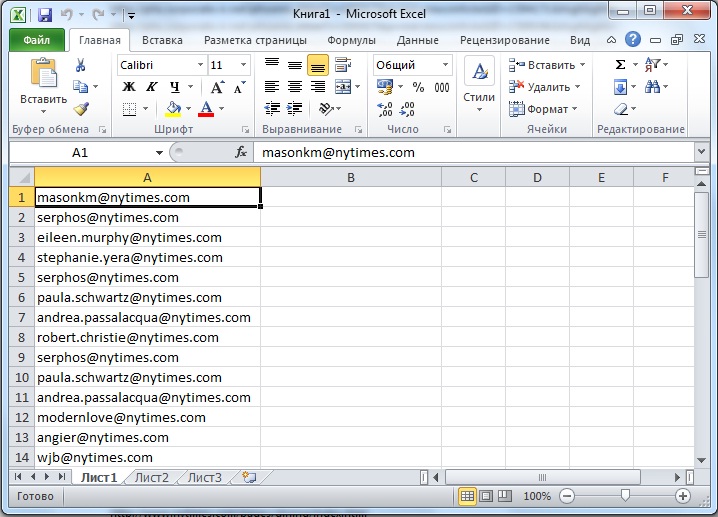Image resolution: width=718 pixels, height=517 pixels.
Task: Click Find and Select binoculars icon
Action: (653, 87)
